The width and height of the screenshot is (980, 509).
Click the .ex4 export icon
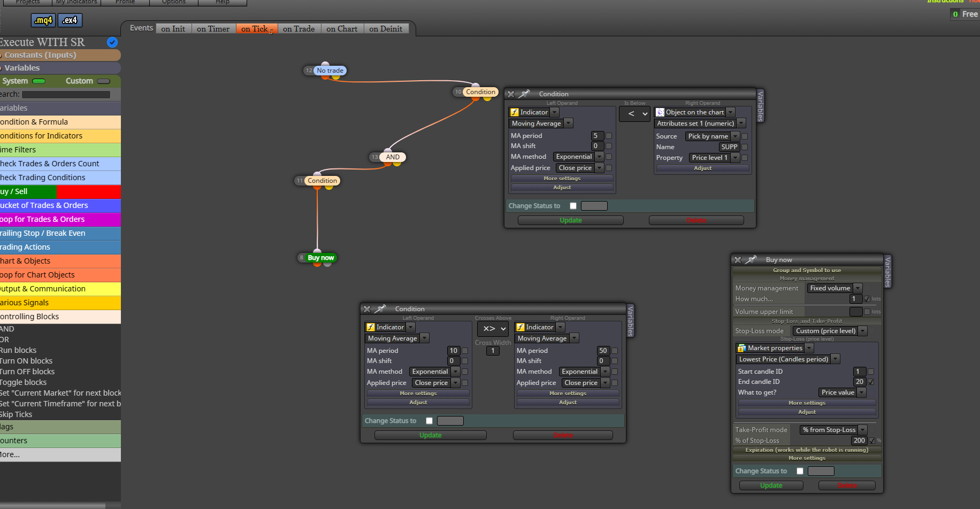pyautogui.click(x=70, y=20)
